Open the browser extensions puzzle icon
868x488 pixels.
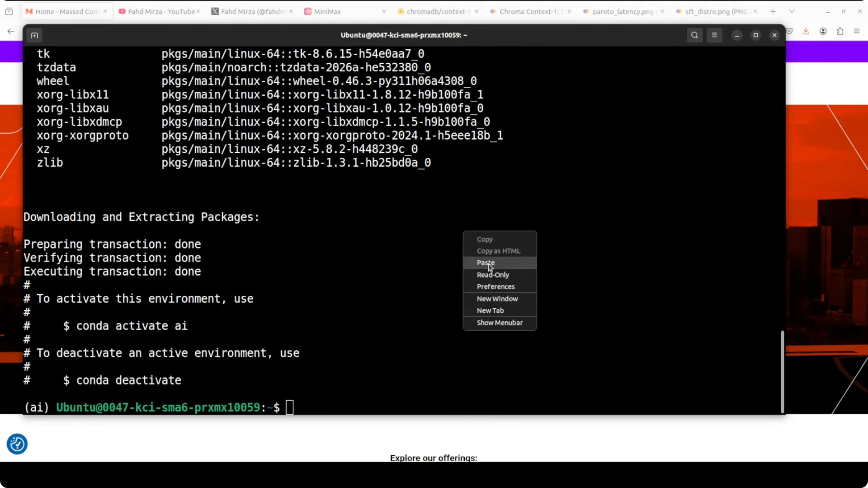coord(840,31)
